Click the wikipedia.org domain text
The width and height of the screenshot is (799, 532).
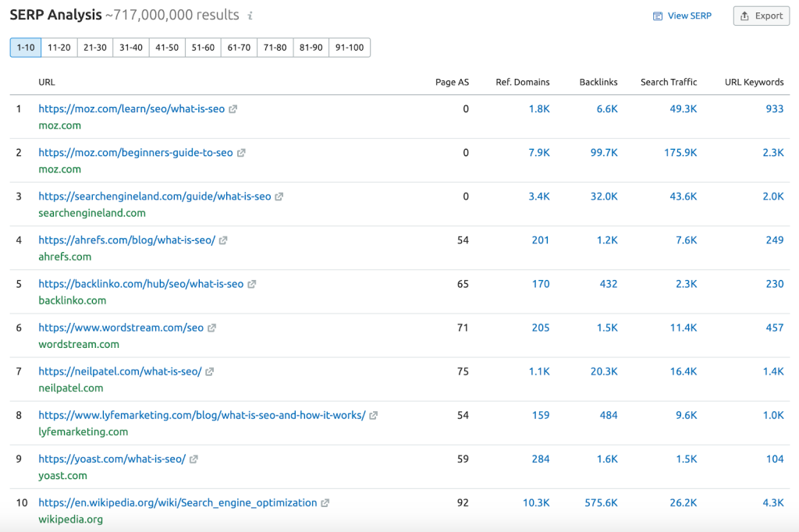click(x=71, y=520)
